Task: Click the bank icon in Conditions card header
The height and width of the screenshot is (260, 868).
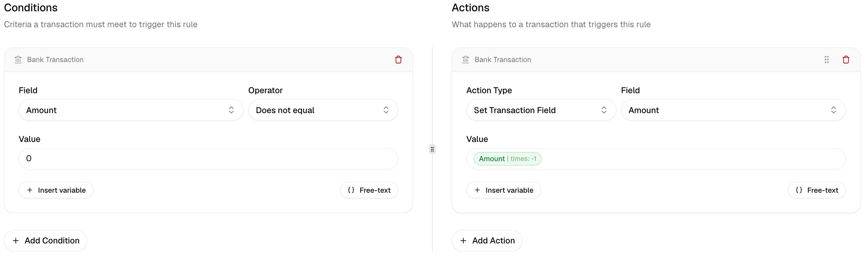Action: click(x=18, y=60)
